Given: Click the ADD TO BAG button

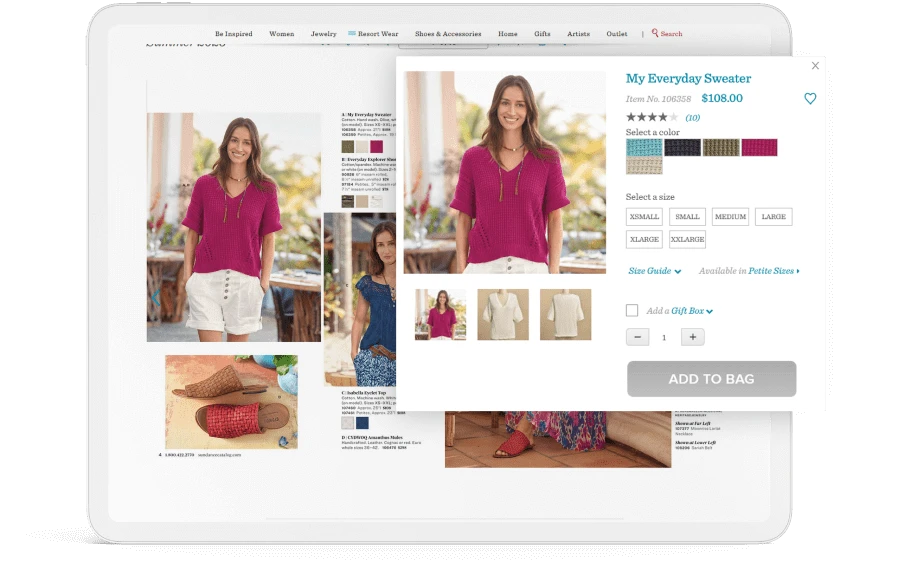Looking at the screenshot, I should tap(711, 379).
